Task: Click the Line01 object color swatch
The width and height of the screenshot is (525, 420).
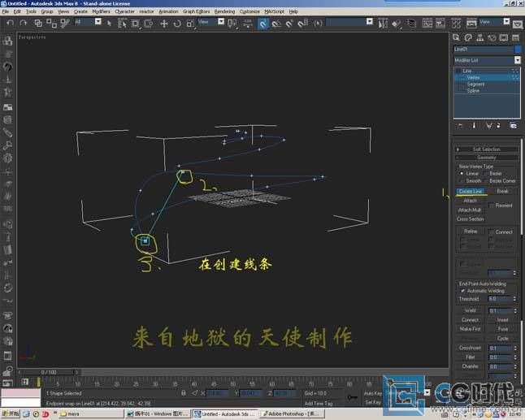Action: coord(518,50)
